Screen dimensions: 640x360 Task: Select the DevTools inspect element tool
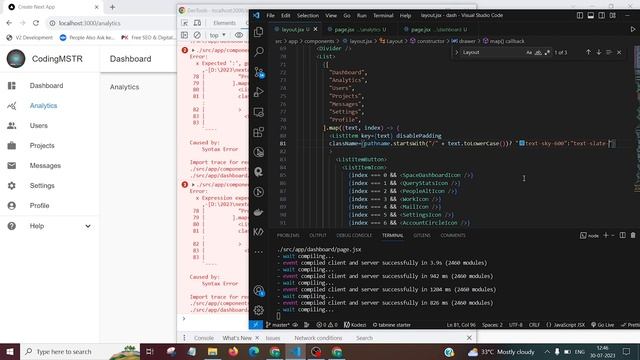tap(185, 23)
